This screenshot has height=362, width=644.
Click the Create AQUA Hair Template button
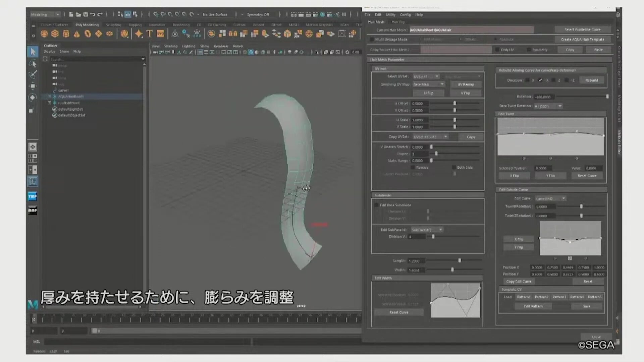[582, 40]
